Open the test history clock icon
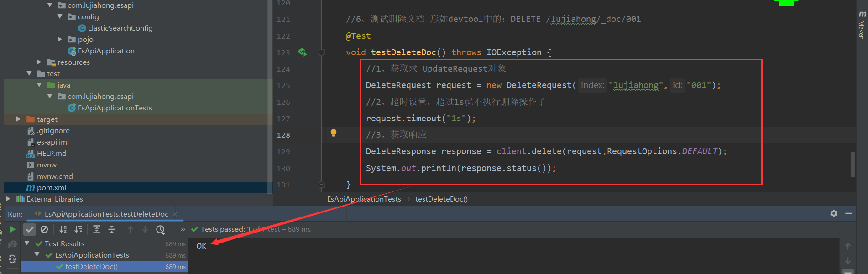 tap(161, 230)
